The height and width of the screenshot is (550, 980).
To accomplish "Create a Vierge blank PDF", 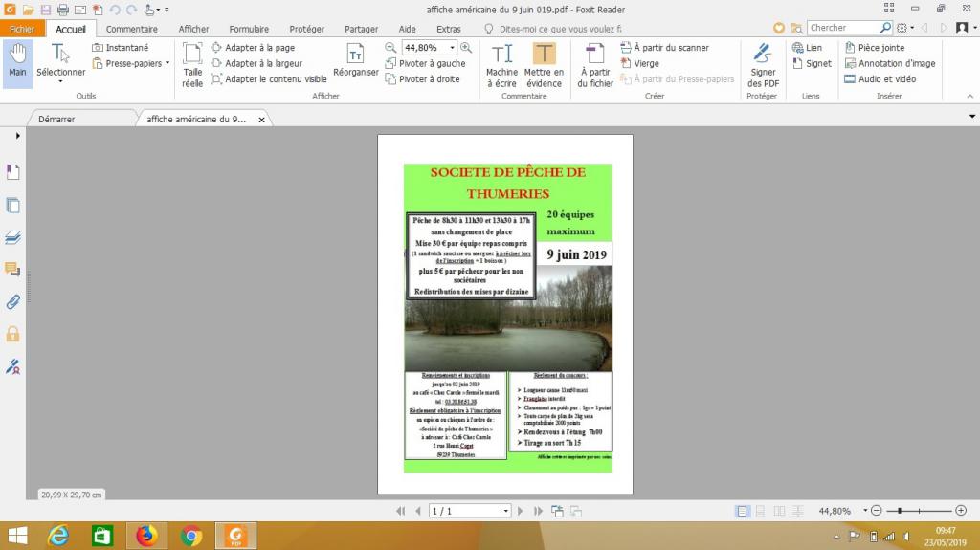I will (x=639, y=63).
